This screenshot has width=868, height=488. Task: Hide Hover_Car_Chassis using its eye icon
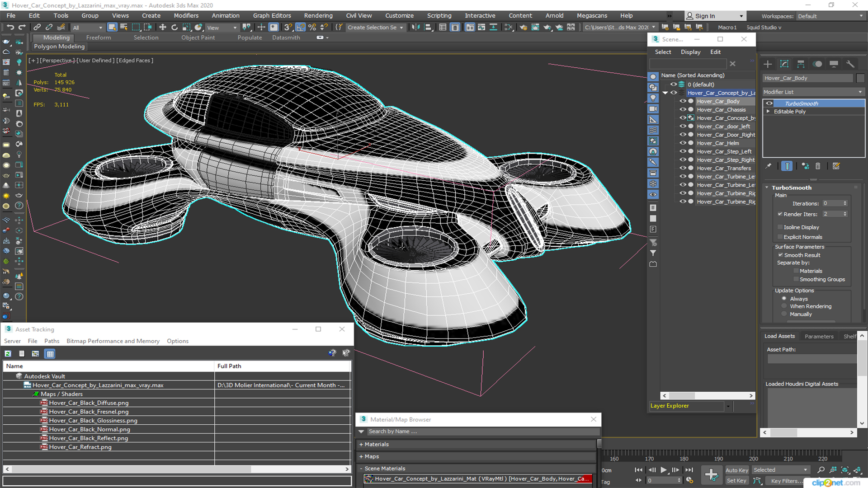click(x=683, y=110)
